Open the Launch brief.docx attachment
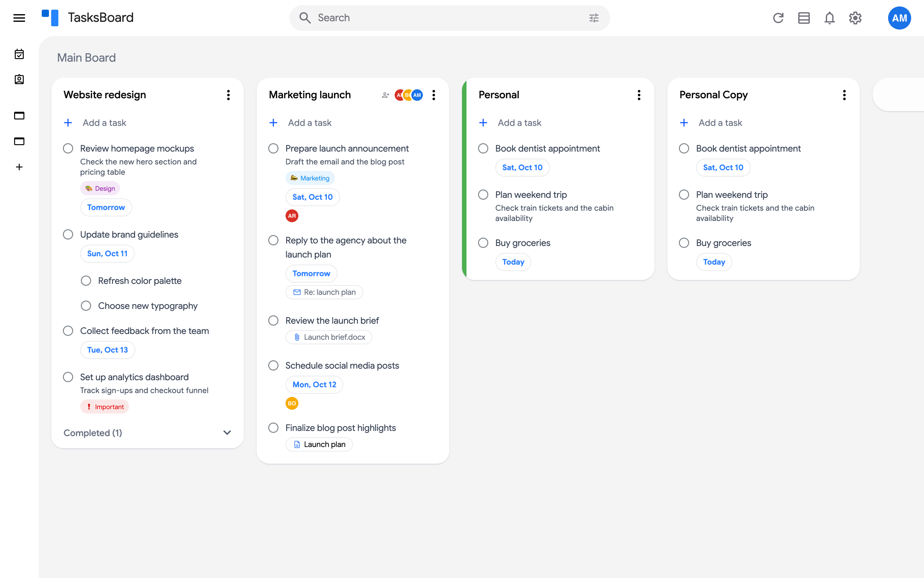The height and width of the screenshot is (578, 924). (329, 337)
